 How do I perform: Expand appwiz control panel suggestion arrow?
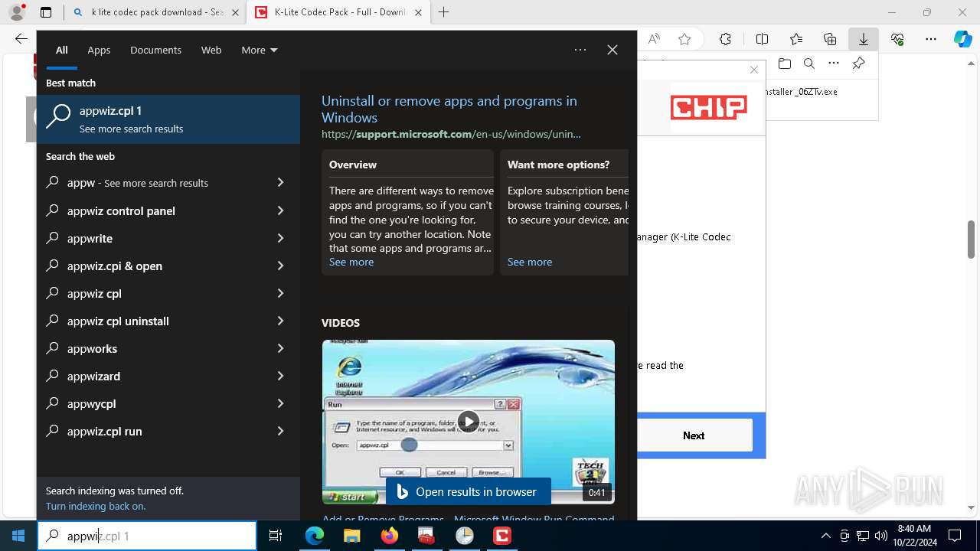(x=280, y=210)
